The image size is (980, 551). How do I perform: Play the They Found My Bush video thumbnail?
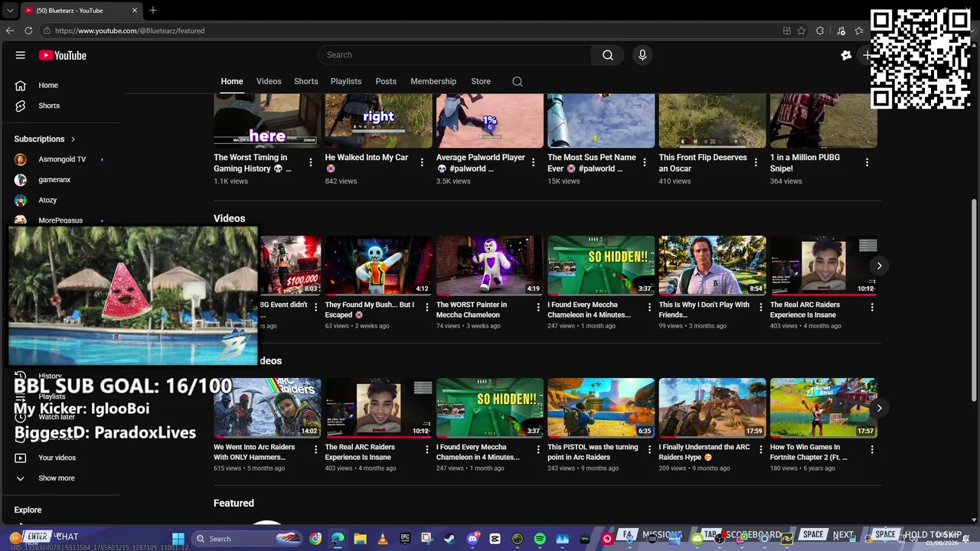(x=378, y=266)
